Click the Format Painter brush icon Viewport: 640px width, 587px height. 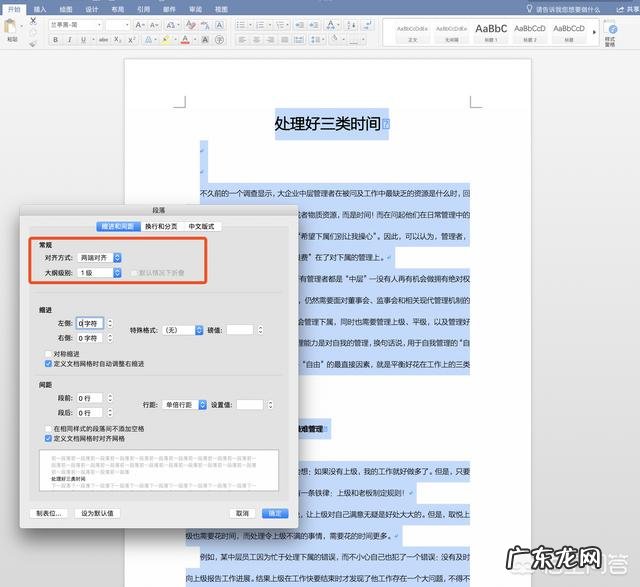click(x=33, y=43)
